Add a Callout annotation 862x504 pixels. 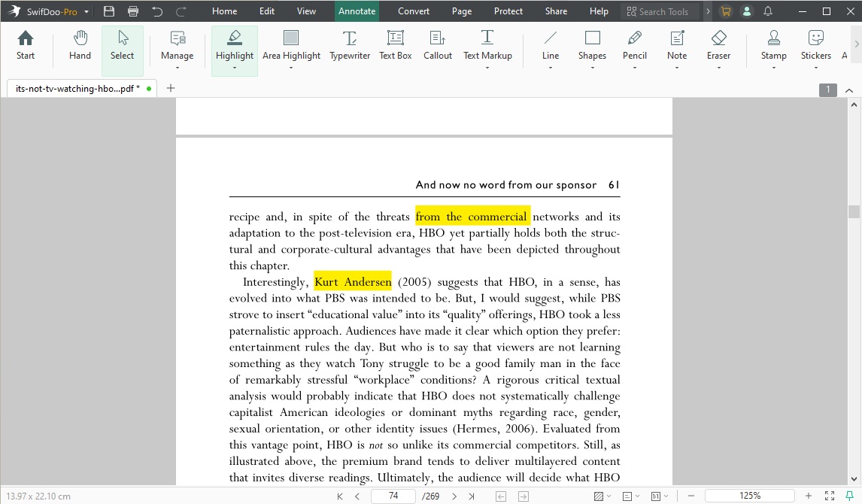438,46
